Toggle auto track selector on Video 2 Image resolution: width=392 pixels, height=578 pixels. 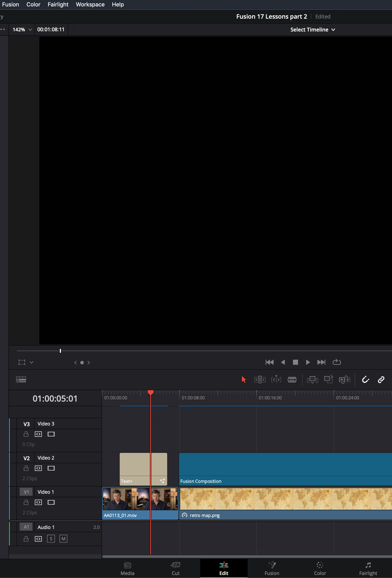[x=38, y=468]
